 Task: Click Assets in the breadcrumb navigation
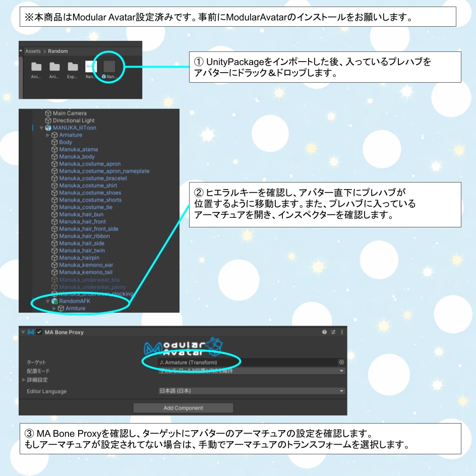point(33,51)
